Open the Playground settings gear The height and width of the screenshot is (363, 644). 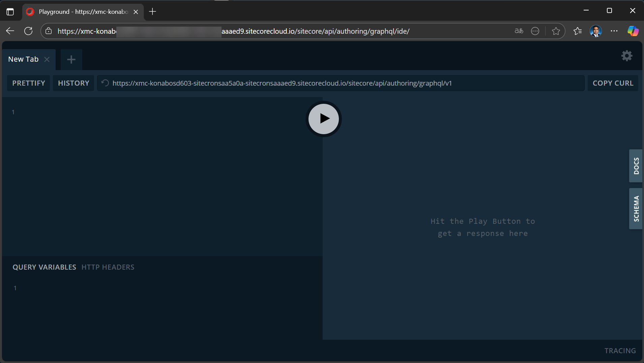tap(626, 56)
